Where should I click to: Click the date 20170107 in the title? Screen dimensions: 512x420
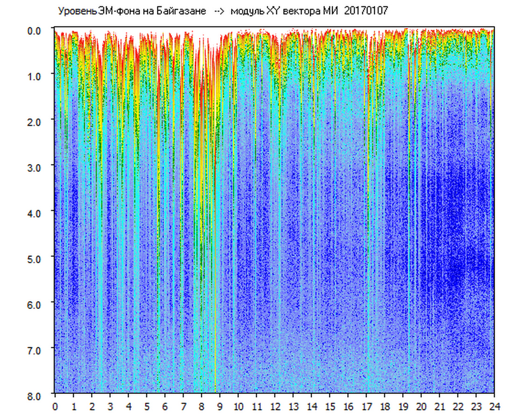[x=365, y=11]
